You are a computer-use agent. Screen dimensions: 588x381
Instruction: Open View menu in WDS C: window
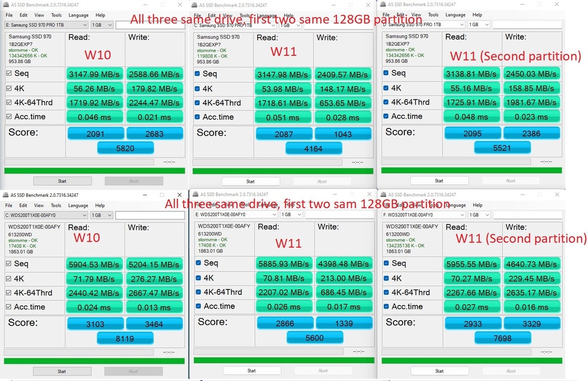click(39, 205)
